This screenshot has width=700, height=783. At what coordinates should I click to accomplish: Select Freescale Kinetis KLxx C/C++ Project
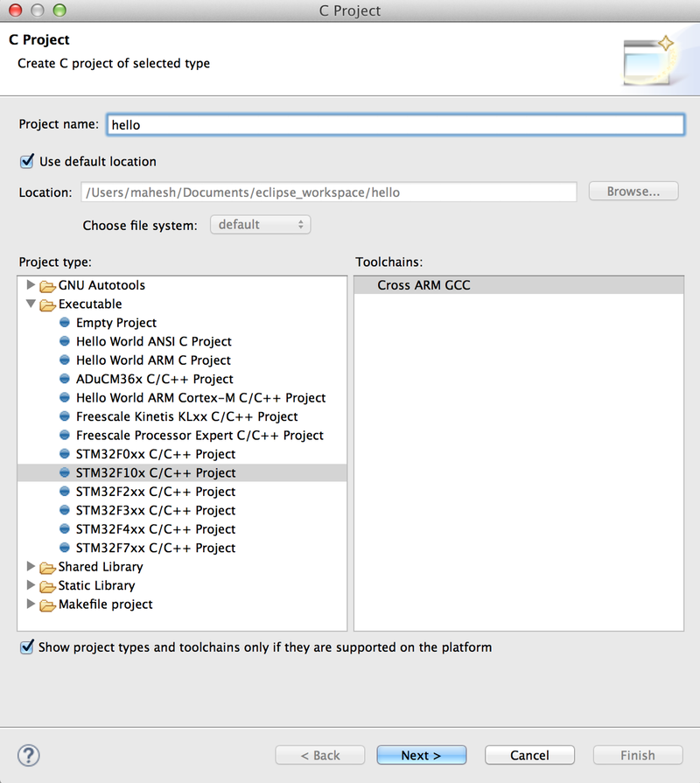point(186,416)
